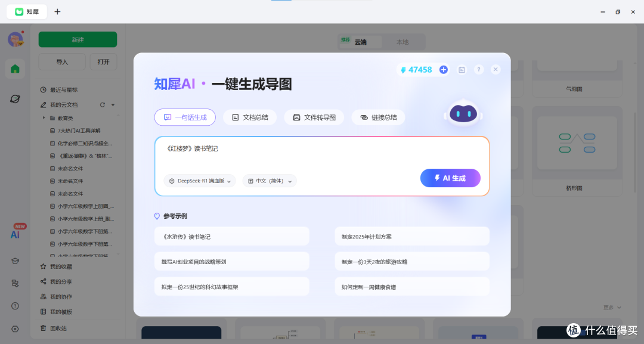Image resolution: width=644 pixels, height=344 pixels.
Task: Switch to the 文档总结 tab
Action: 250,117
